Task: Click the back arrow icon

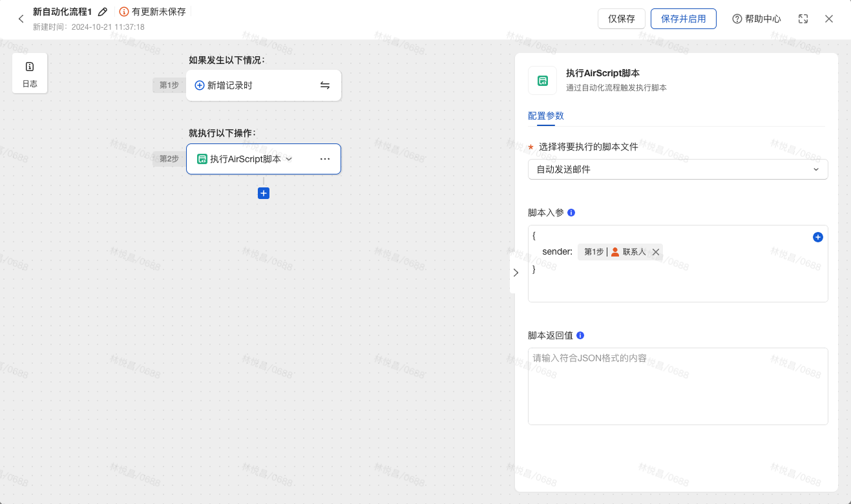Action: [x=21, y=19]
